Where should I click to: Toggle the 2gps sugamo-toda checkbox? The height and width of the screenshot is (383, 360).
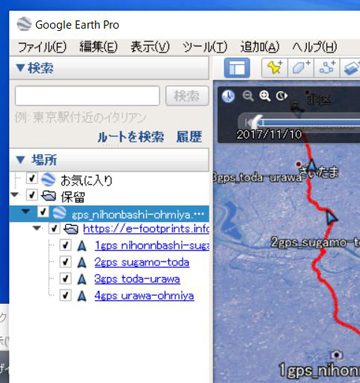coord(65,262)
